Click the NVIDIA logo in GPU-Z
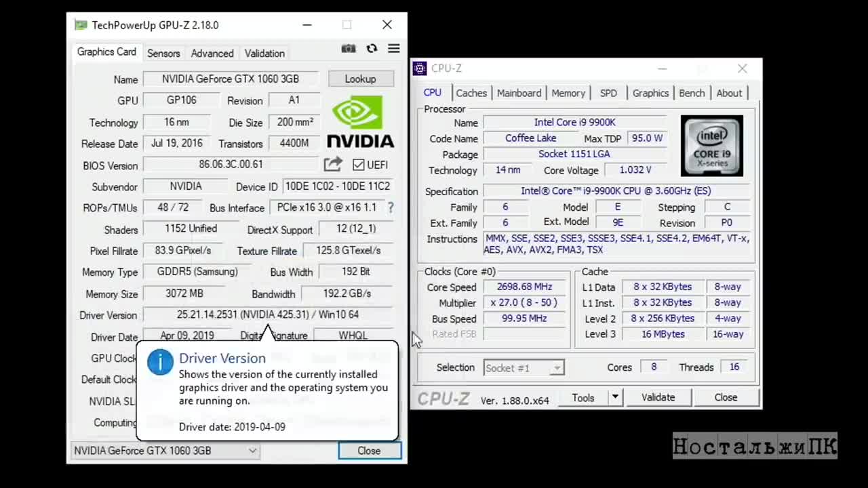 360,122
